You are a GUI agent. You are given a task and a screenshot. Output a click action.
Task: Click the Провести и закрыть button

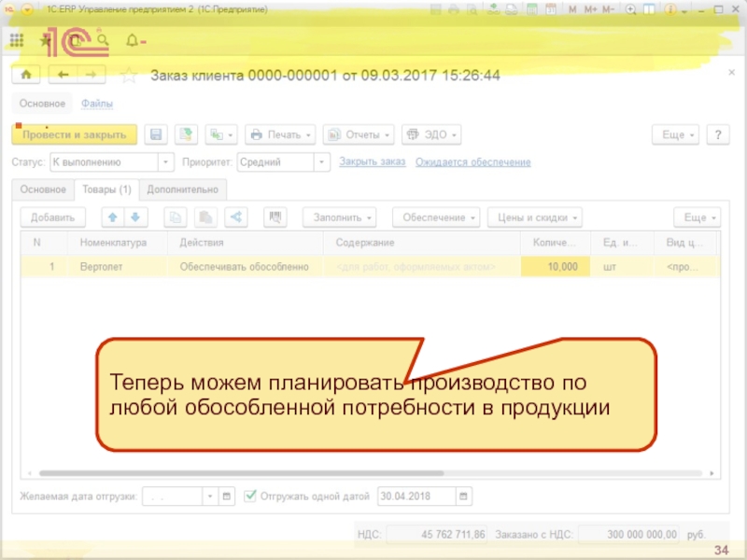coord(74,134)
